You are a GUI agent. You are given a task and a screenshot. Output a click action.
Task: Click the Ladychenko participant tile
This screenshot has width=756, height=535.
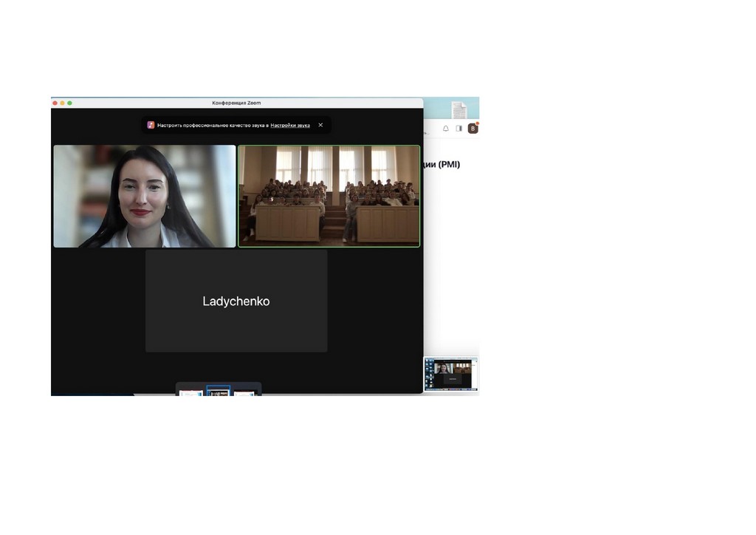[236, 301]
